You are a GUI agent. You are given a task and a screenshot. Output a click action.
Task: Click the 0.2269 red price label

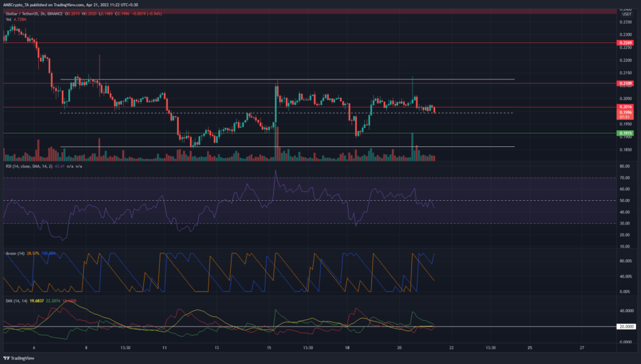pyautogui.click(x=625, y=44)
